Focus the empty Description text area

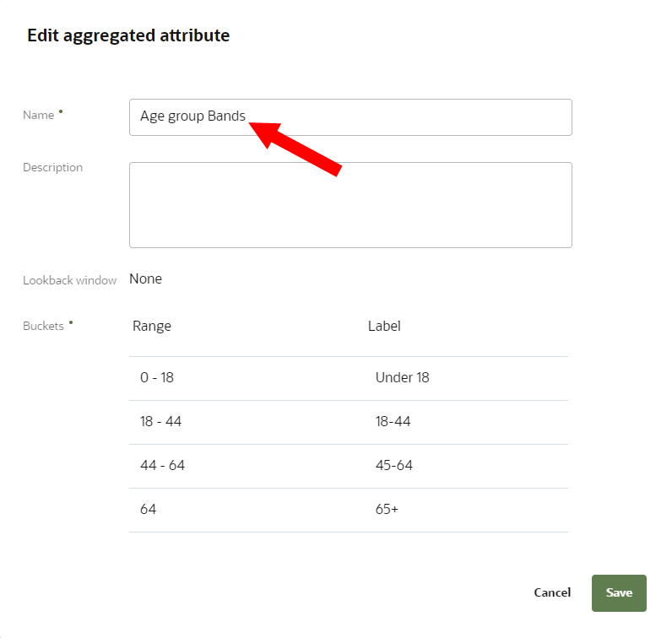click(350, 205)
